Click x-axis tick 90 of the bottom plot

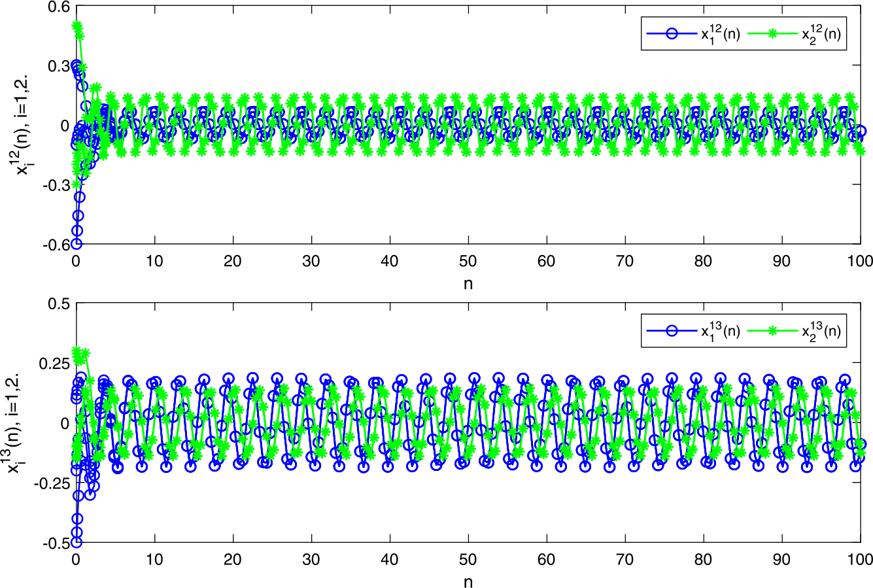pyautogui.click(x=782, y=559)
